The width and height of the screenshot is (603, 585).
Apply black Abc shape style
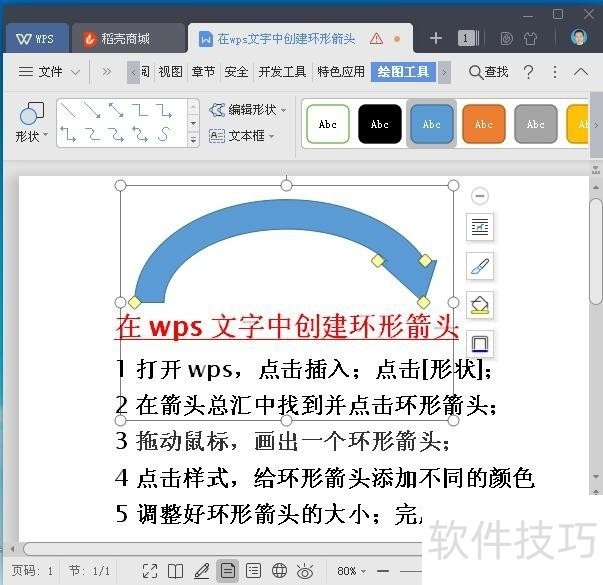click(380, 124)
